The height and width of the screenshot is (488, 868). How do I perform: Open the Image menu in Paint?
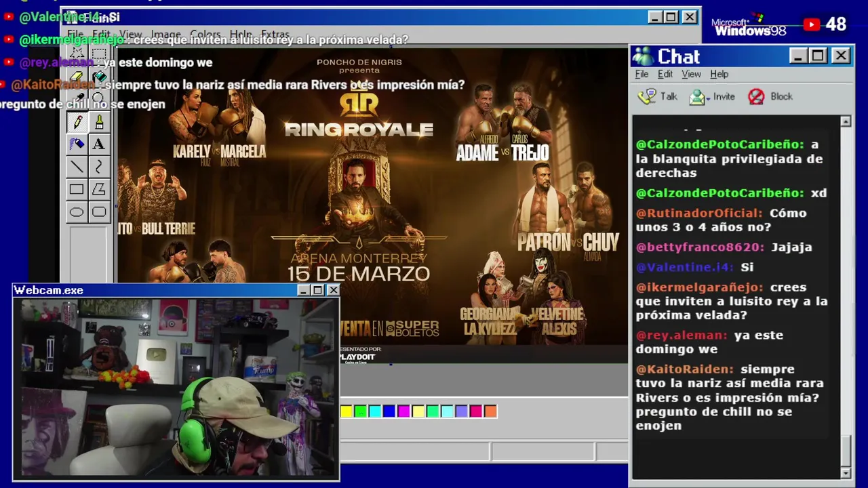[166, 34]
